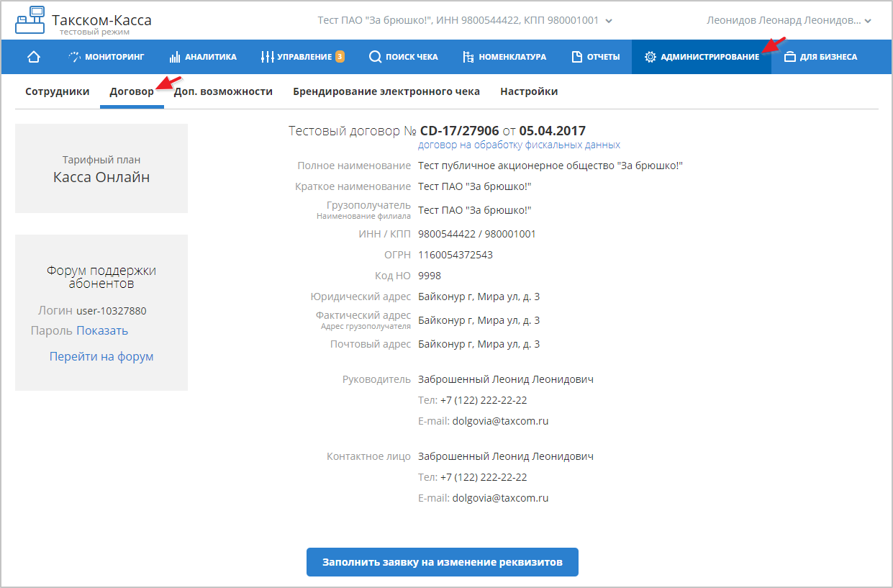Open Поиск чека via the magnifier icon

tap(375, 57)
